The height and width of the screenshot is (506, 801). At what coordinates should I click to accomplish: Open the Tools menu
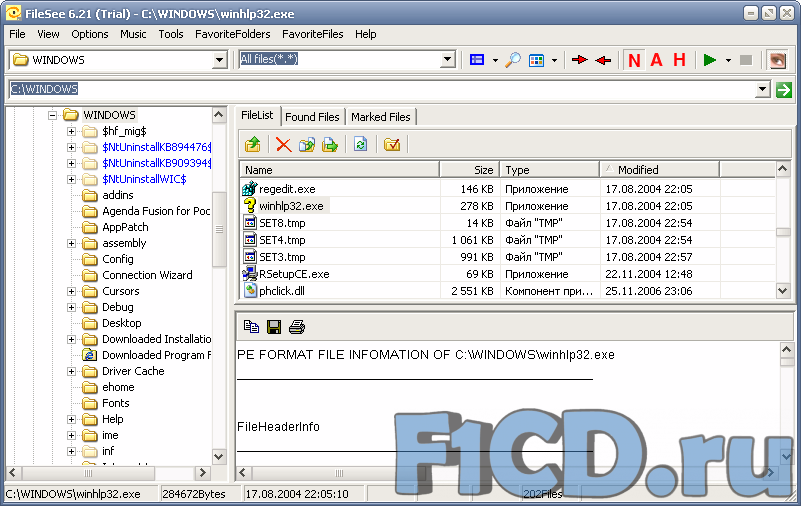coord(171,34)
